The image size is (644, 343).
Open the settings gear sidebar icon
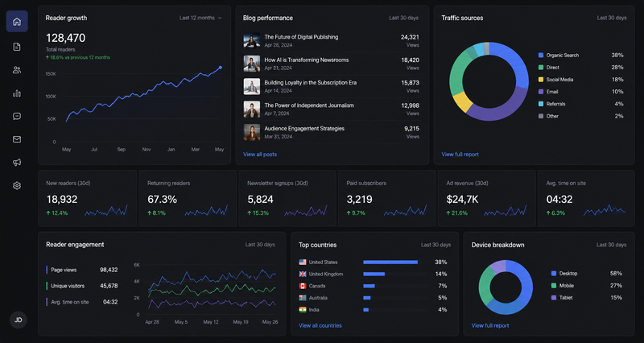click(x=17, y=186)
